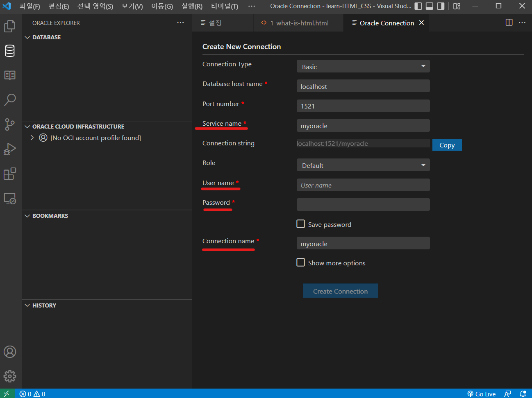This screenshot has width=532, height=398.
Task: Open the 파일(F) menu
Action: tap(30, 6)
